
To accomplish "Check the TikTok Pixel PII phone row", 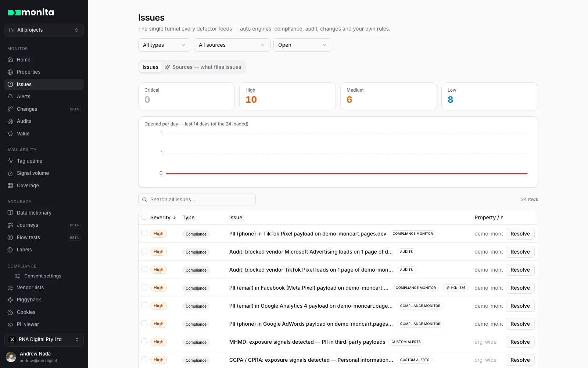I will (x=144, y=233).
